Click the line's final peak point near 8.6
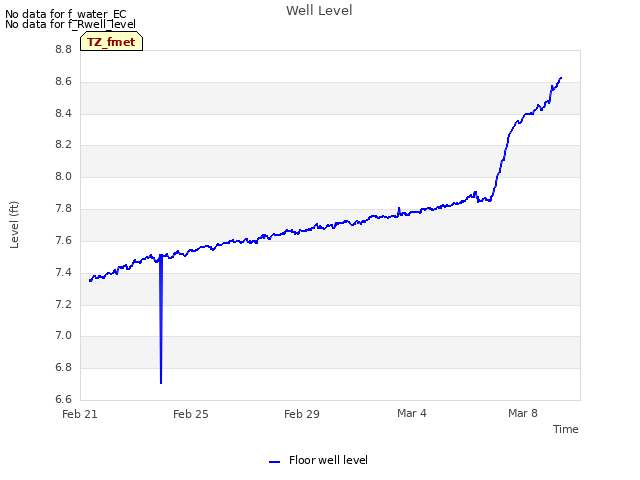Viewport: 640px width, 480px height. point(561,78)
